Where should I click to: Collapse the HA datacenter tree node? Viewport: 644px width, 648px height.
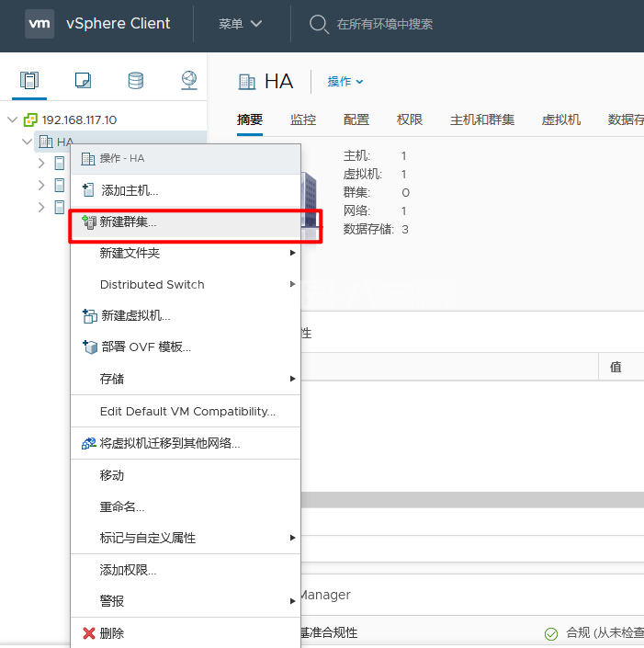tap(26, 142)
